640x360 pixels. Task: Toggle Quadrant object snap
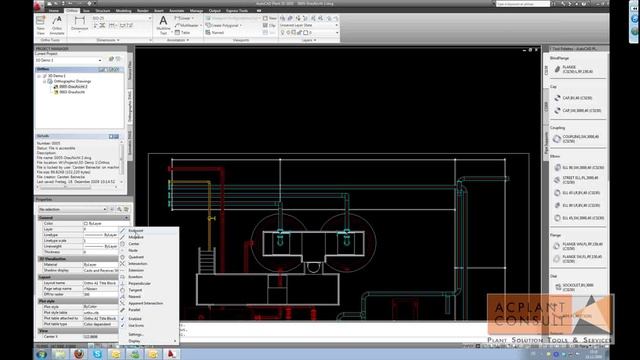[x=149, y=257]
